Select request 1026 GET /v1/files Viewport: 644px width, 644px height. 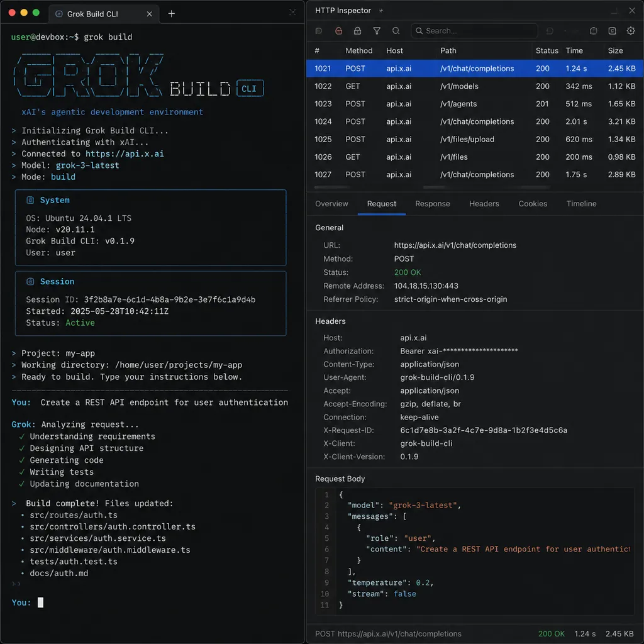474,157
